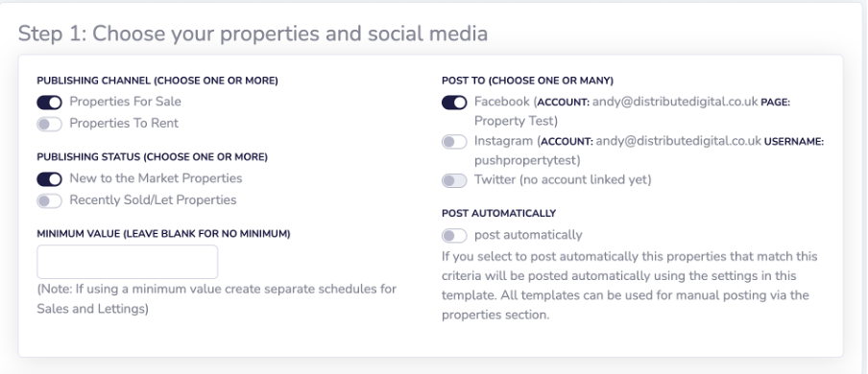Turn off New to the Market Properties switch
This screenshot has height=374, width=868.
[x=49, y=179]
